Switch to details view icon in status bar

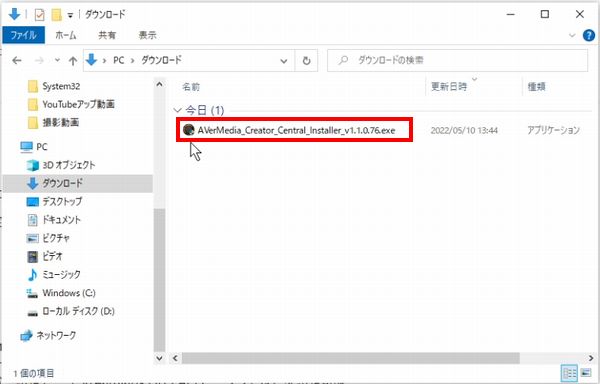point(570,373)
